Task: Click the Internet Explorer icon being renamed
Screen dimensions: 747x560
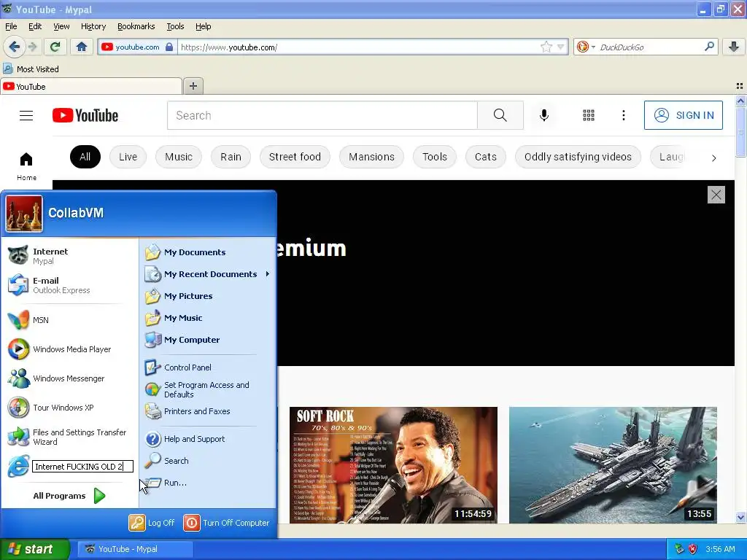Action: (x=18, y=466)
